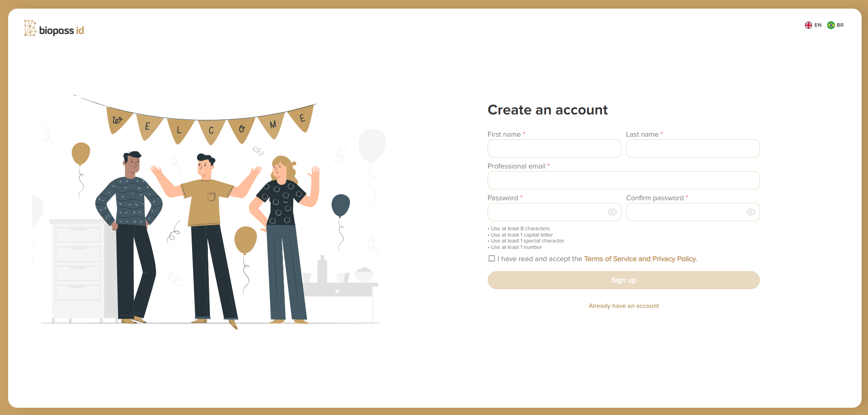868x415 pixels.
Task: Open Terms of Service and Privacy Policy link
Action: (x=640, y=259)
